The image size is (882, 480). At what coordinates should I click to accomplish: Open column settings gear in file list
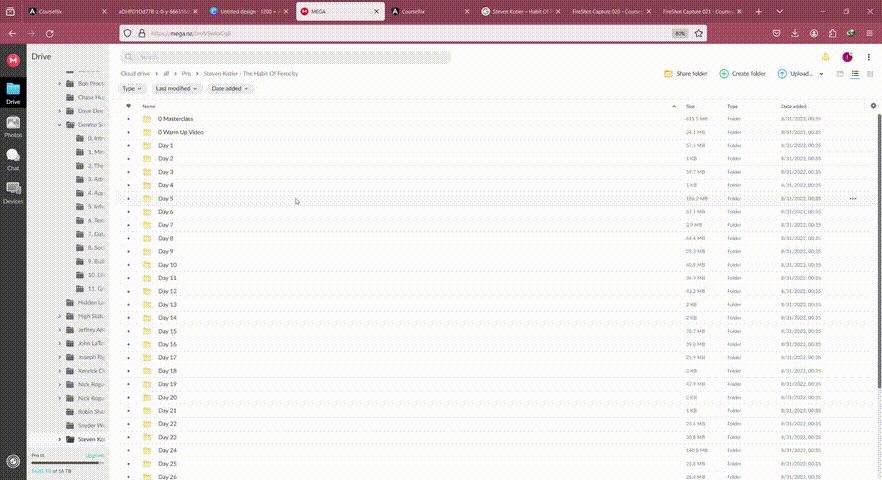[x=873, y=106]
